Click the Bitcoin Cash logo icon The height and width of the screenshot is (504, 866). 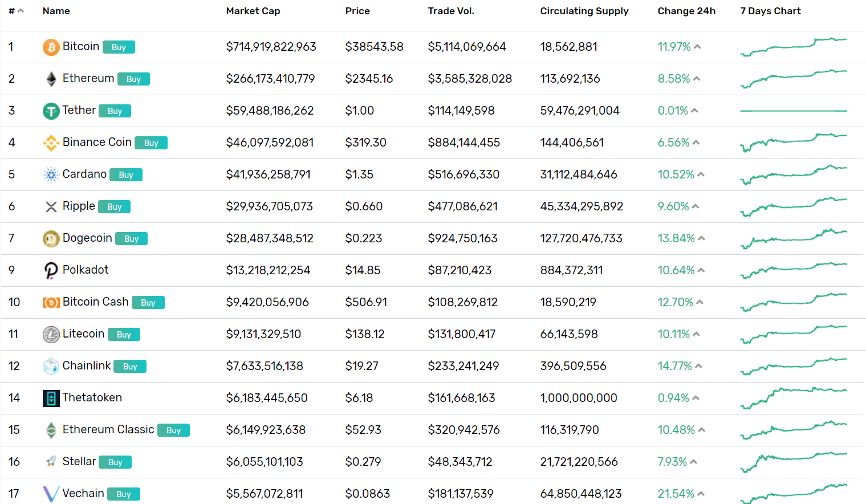click(51, 302)
